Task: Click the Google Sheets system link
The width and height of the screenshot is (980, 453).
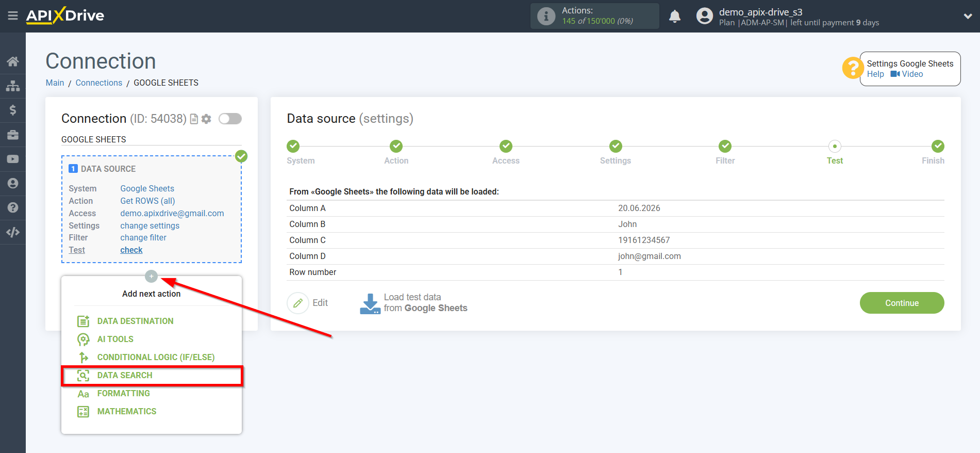Action: pyautogui.click(x=147, y=188)
